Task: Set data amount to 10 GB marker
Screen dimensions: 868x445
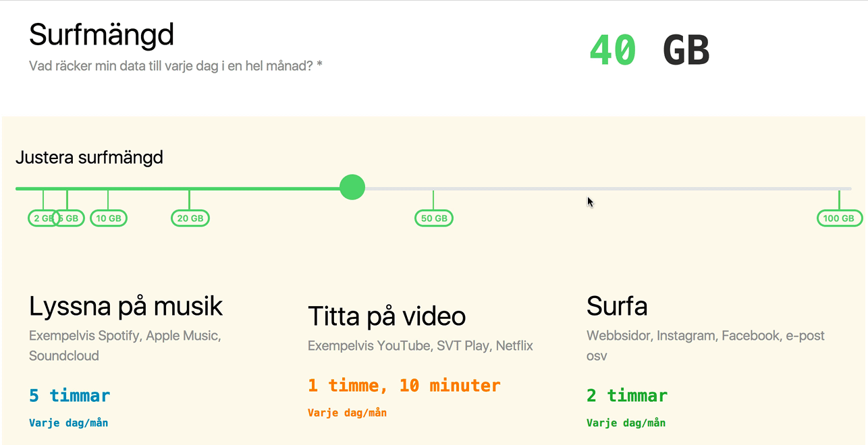Action: coord(109,218)
